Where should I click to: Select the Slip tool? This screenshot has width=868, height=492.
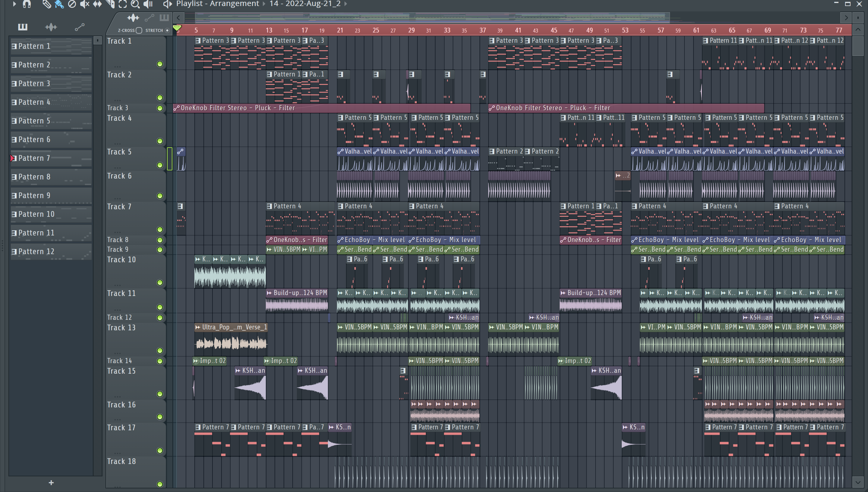tap(97, 4)
